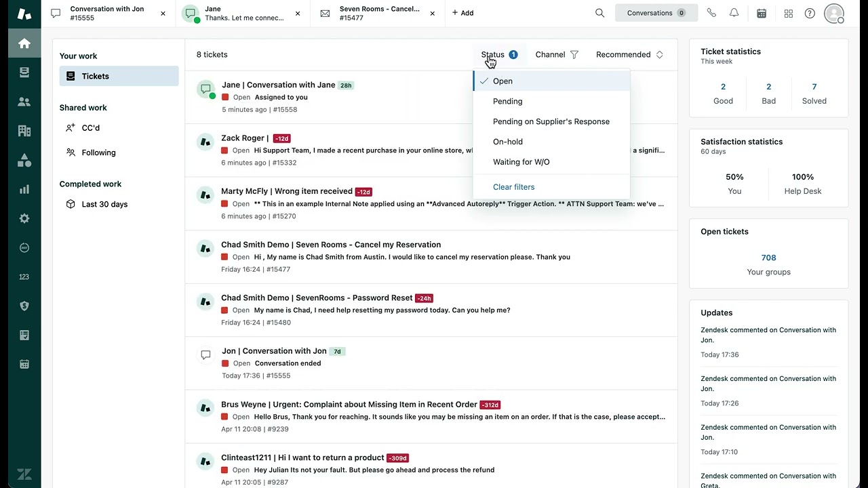The image size is (868, 488).
Task: Open the Customers icon in the sidebar
Action: tap(24, 102)
